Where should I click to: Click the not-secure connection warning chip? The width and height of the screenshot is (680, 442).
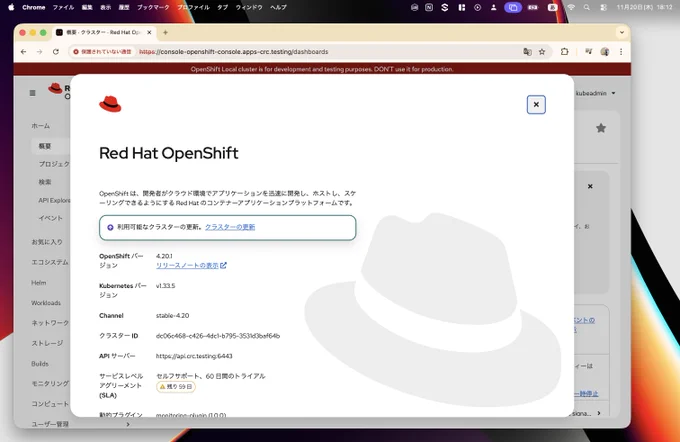coord(102,52)
